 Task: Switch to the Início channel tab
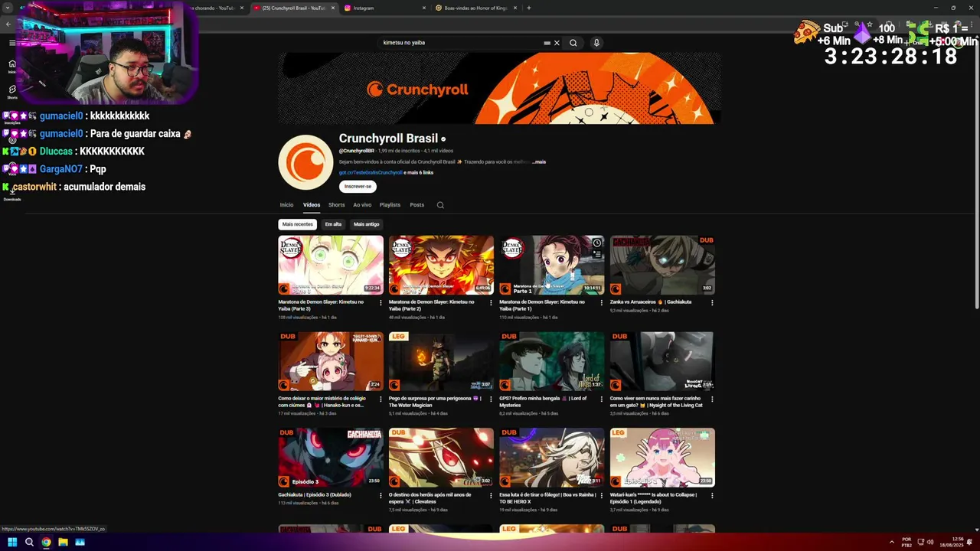[x=286, y=205]
